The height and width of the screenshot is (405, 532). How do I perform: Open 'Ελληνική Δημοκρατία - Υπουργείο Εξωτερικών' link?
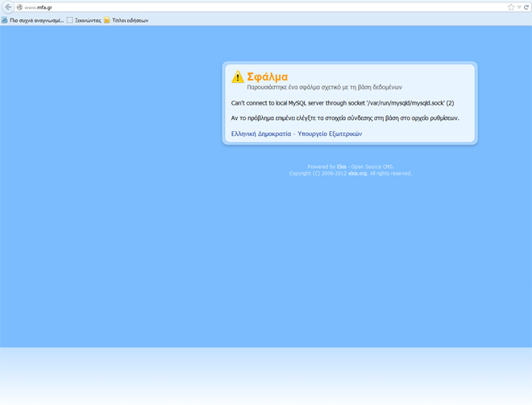[297, 134]
